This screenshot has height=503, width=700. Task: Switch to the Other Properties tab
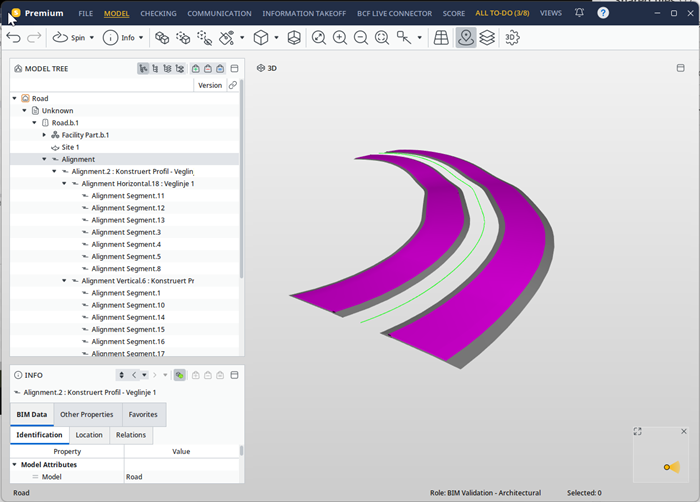pos(87,415)
